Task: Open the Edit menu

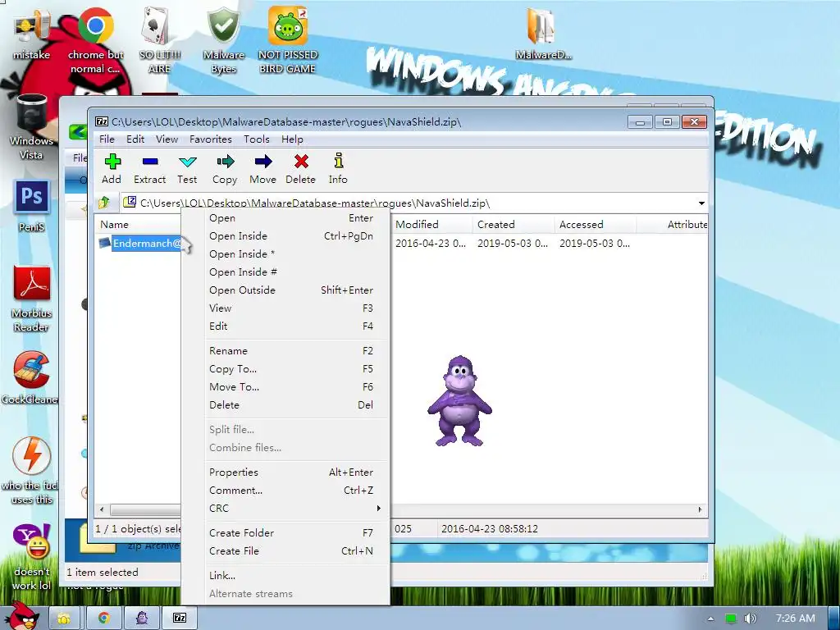Action: click(135, 139)
